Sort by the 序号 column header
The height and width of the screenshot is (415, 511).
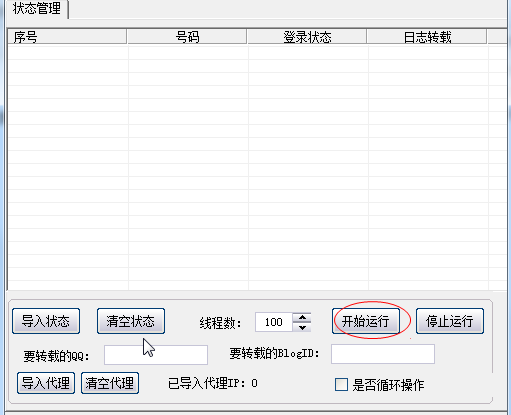[67, 37]
